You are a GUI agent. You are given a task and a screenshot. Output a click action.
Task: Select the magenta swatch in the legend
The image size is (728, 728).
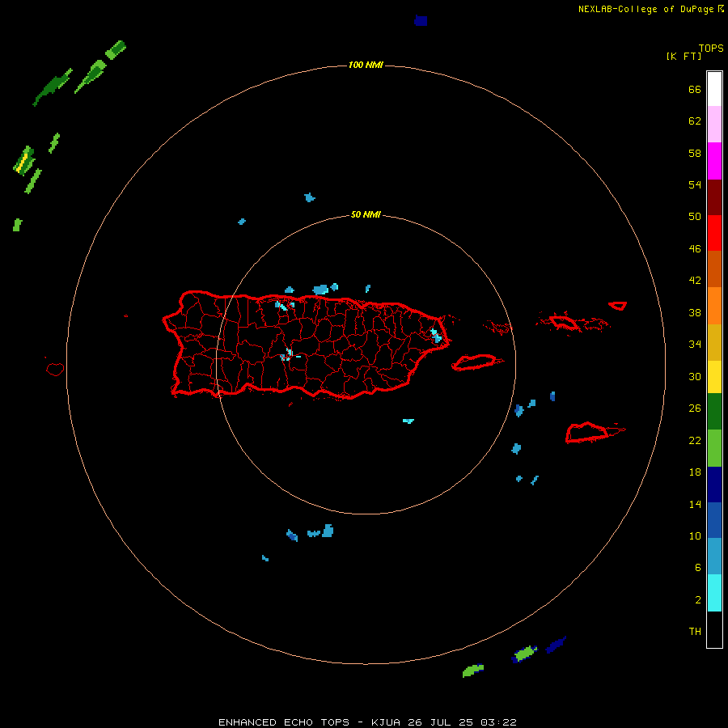coord(714,161)
